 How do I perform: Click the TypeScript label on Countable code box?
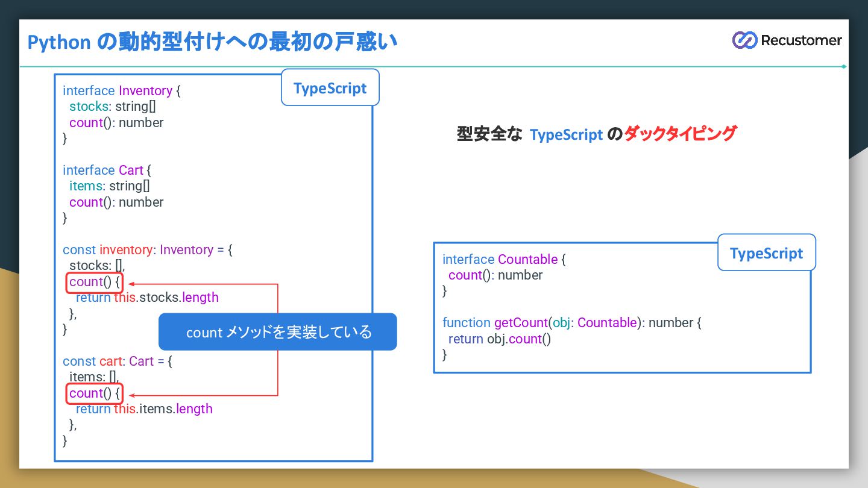[x=766, y=253]
